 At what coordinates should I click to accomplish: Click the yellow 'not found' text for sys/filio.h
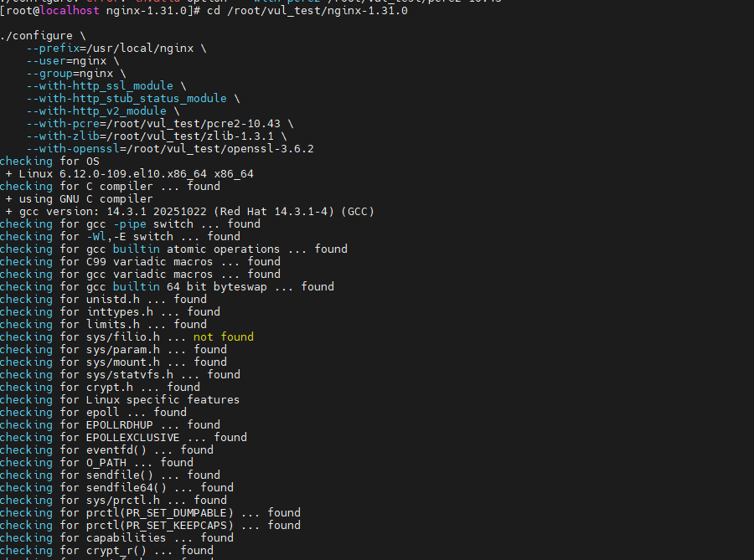point(224,337)
